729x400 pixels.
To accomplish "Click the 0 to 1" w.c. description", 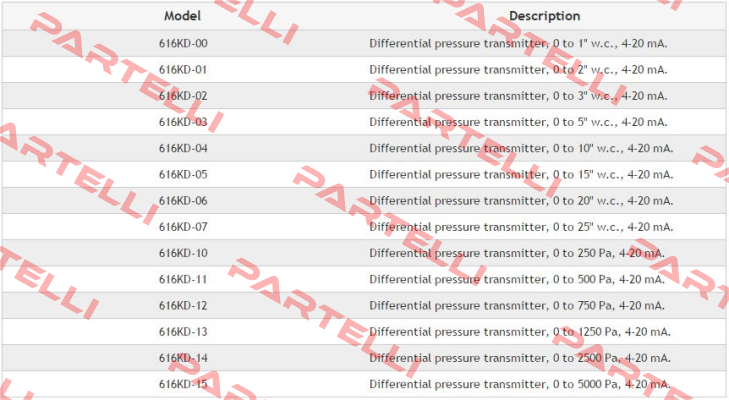I will [518, 43].
